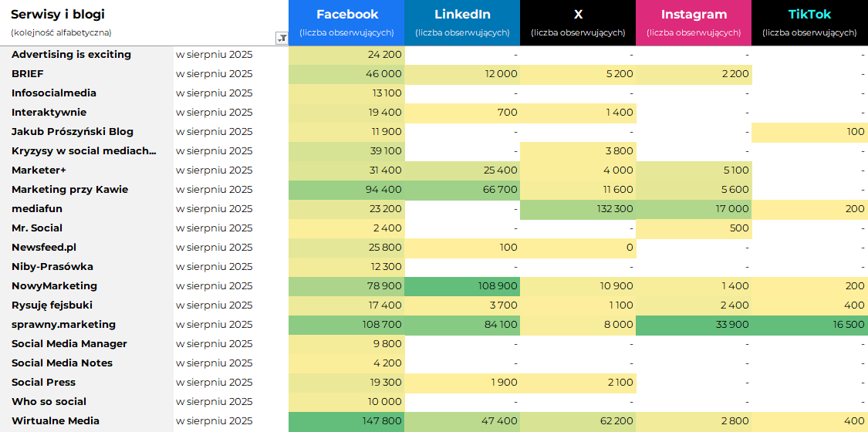Select Newsfeed.pl X cell showing 0

click(578, 248)
